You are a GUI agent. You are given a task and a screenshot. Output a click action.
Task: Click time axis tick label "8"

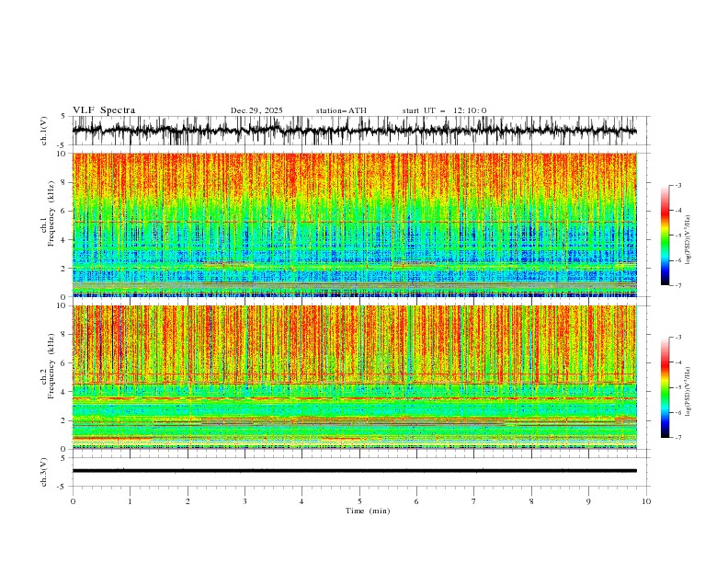click(x=531, y=501)
